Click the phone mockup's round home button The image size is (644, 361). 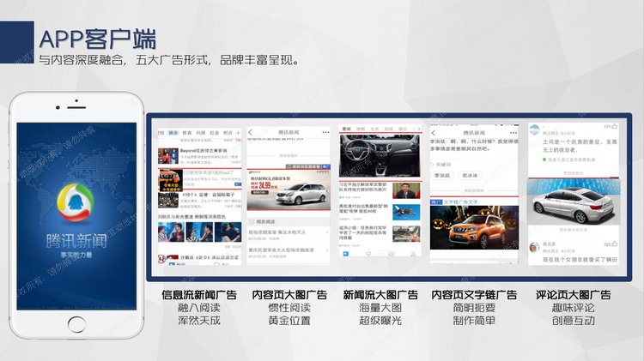76,324
